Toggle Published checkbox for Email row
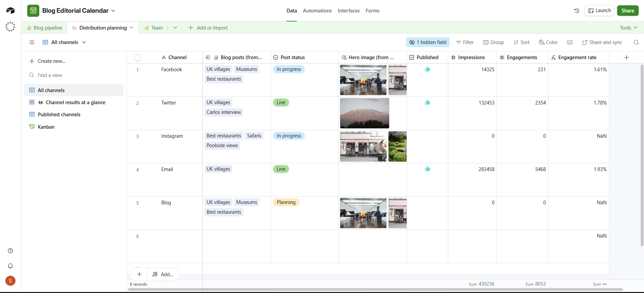 (x=427, y=169)
